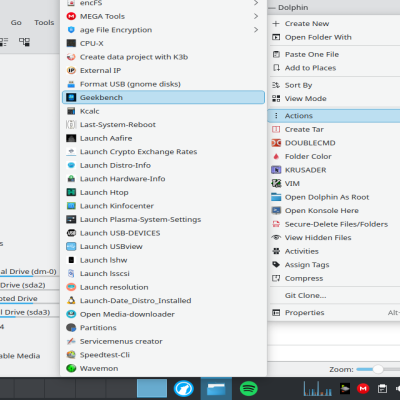Click the Speedtest-Cli icon

(x=71, y=355)
